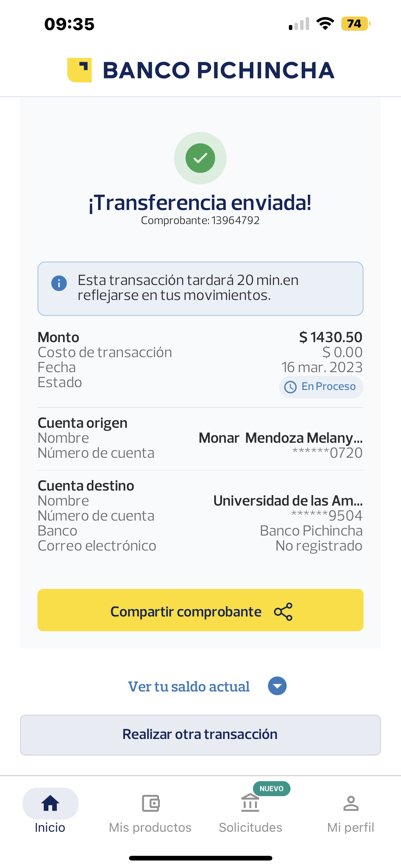The height and width of the screenshot is (868, 401).
Task: Tap the green success checkmark icon
Action: click(200, 158)
